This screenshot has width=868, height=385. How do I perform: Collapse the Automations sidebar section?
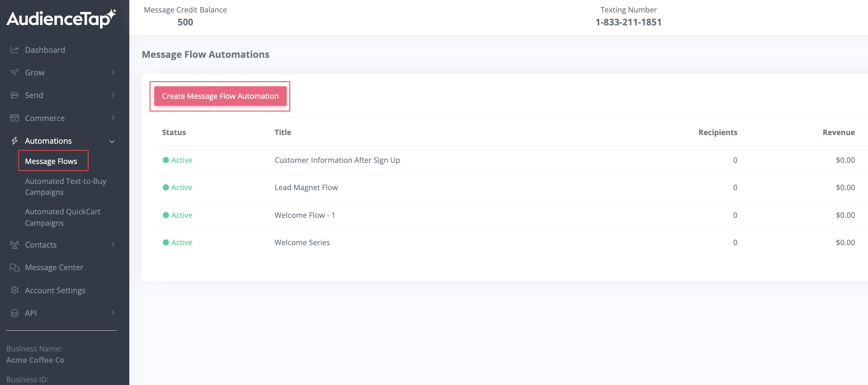point(113,141)
